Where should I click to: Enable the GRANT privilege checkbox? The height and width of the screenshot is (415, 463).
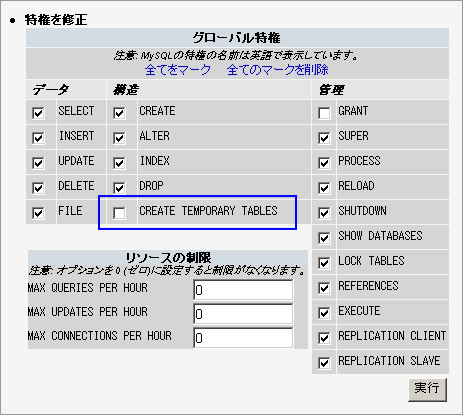[x=324, y=113]
